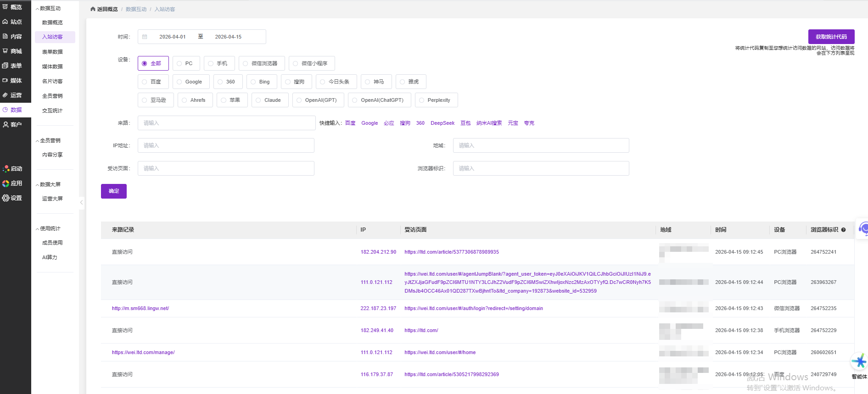Open the calendar icon in date field
The width and height of the screenshot is (868, 394).
tap(145, 37)
